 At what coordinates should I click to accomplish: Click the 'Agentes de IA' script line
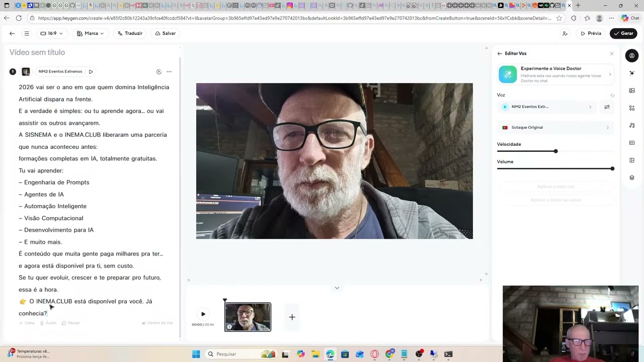[x=41, y=195]
